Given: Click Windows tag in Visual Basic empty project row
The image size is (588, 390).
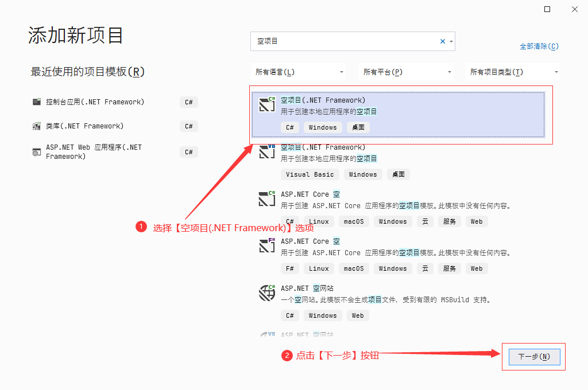Looking at the screenshot, I should pyautogui.click(x=363, y=174).
